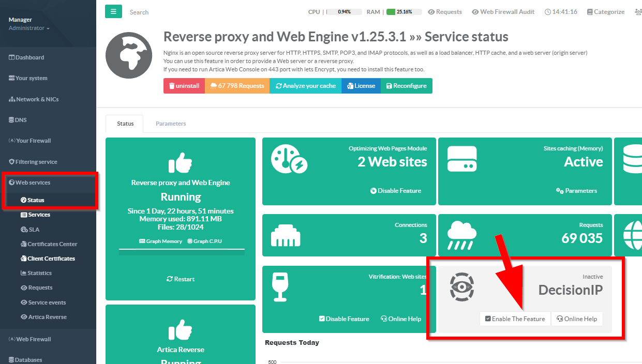Expand the Web Firewall sidebar section

[x=33, y=339]
